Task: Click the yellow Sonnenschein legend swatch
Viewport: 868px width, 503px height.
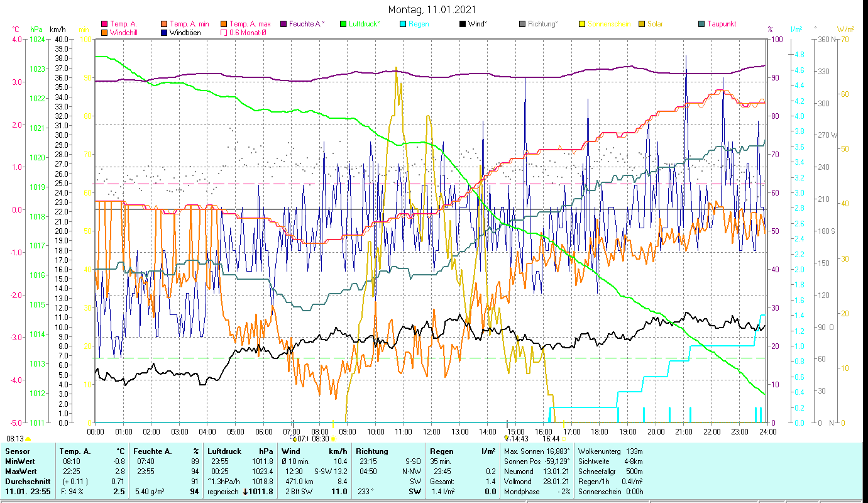Action: coord(582,24)
